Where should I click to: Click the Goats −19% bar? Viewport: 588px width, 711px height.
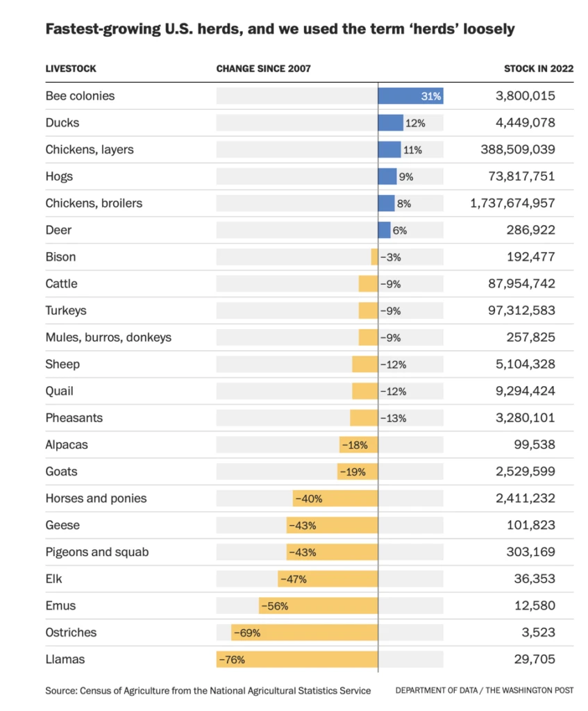(x=358, y=471)
